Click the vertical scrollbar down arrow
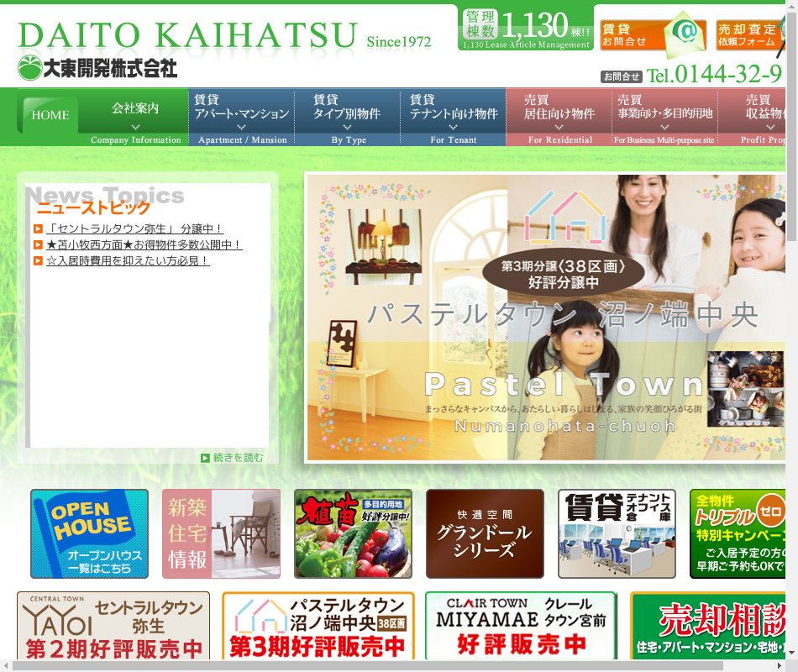The image size is (798, 672). pos(791,654)
